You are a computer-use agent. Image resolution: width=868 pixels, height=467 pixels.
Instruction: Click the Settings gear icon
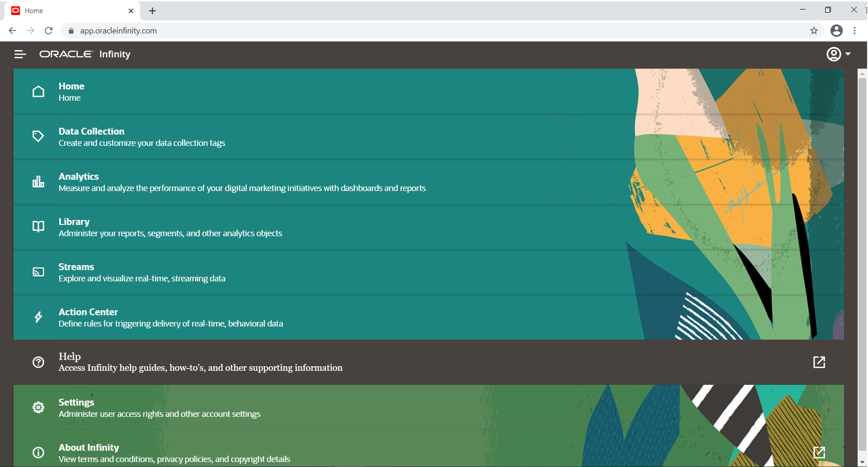38,407
